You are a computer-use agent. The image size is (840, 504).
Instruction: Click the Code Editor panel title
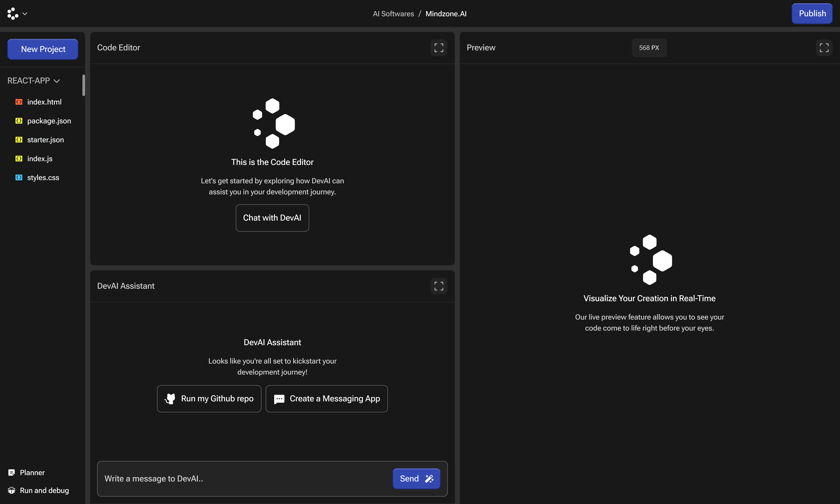point(119,48)
